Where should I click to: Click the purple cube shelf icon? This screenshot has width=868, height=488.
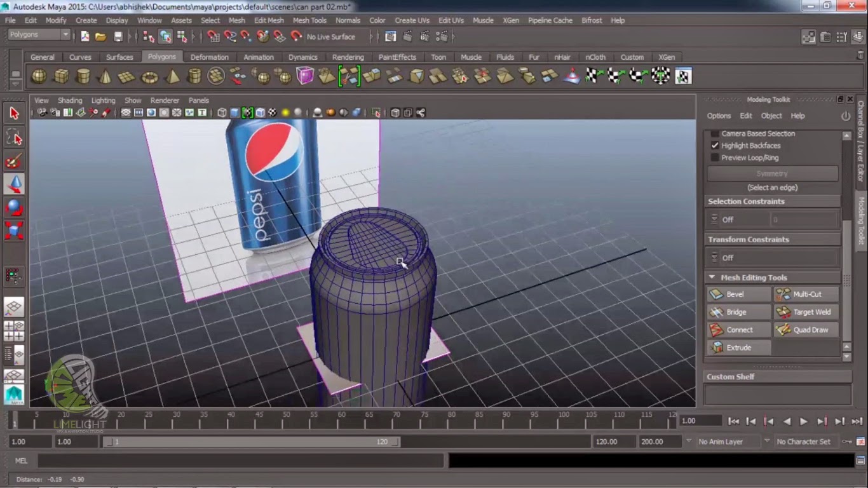(305, 76)
